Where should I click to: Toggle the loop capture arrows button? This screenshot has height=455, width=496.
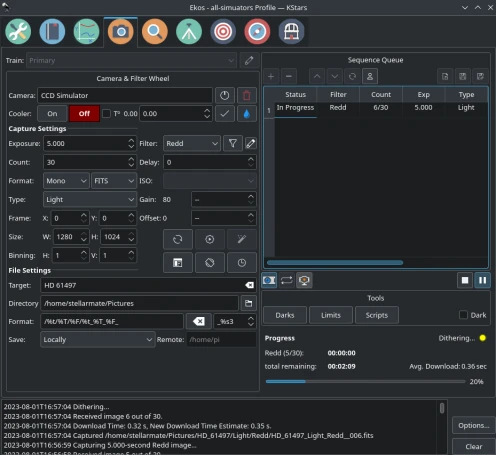pyautogui.click(x=287, y=280)
